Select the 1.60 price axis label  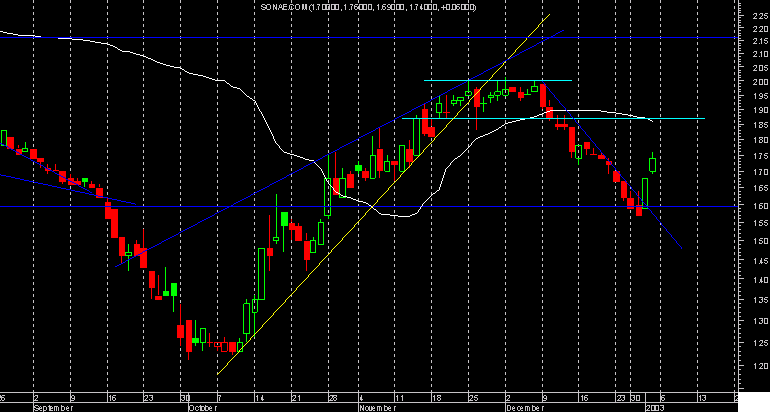pyautogui.click(x=760, y=206)
